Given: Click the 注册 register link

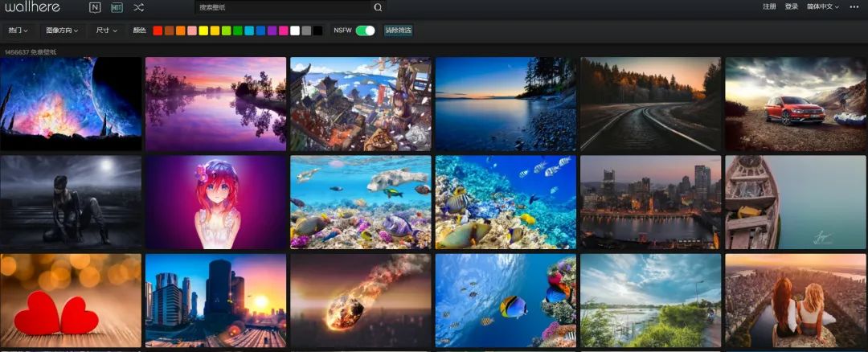Looking at the screenshot, I should [x=769, y=6].
